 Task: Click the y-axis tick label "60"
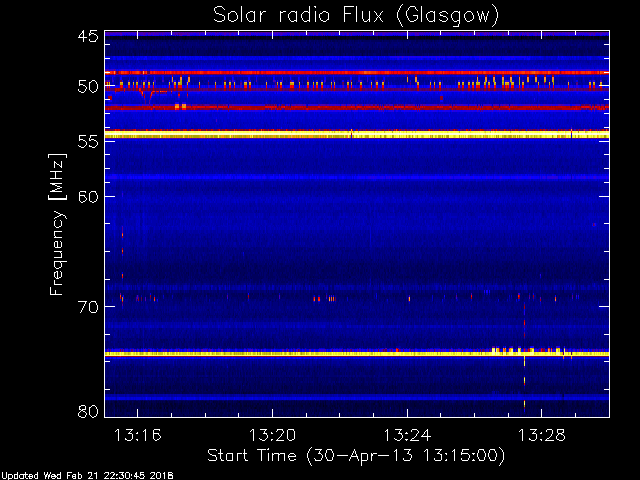pos(88,196)
